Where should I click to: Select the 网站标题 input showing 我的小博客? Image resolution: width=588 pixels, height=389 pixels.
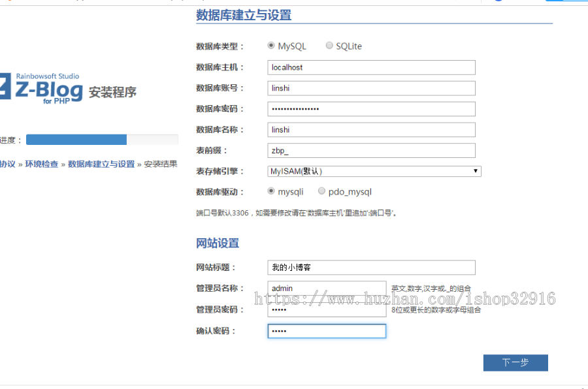[x=370, y=267]
